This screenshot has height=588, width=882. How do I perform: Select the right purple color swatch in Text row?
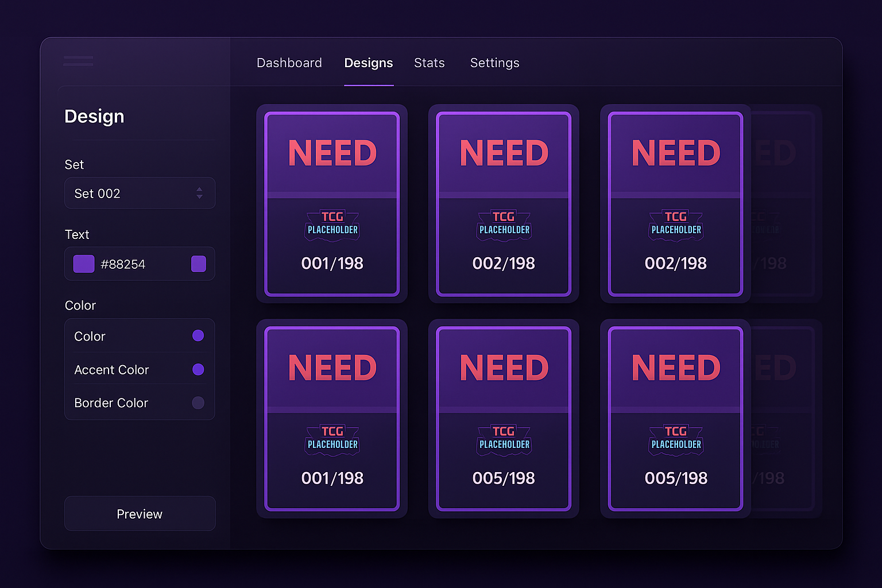tap(198, 264)
